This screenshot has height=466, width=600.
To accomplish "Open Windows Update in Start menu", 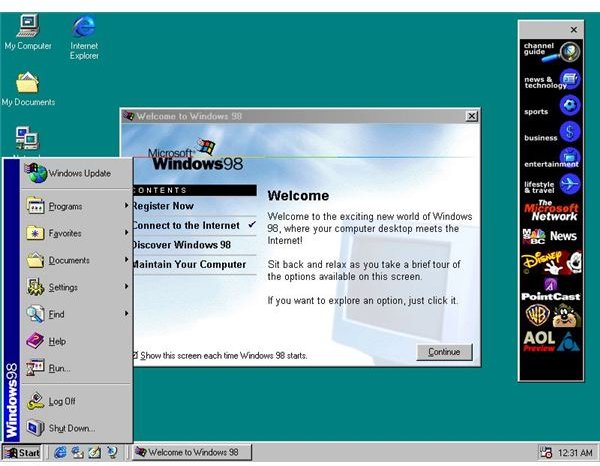I will pos(76,173).
